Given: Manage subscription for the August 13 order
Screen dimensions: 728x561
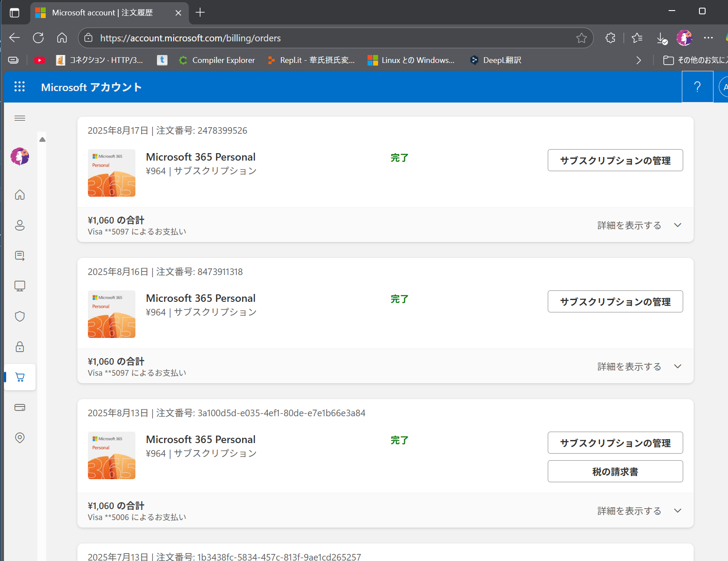Looking at the screenshot, I should point(615,443).
